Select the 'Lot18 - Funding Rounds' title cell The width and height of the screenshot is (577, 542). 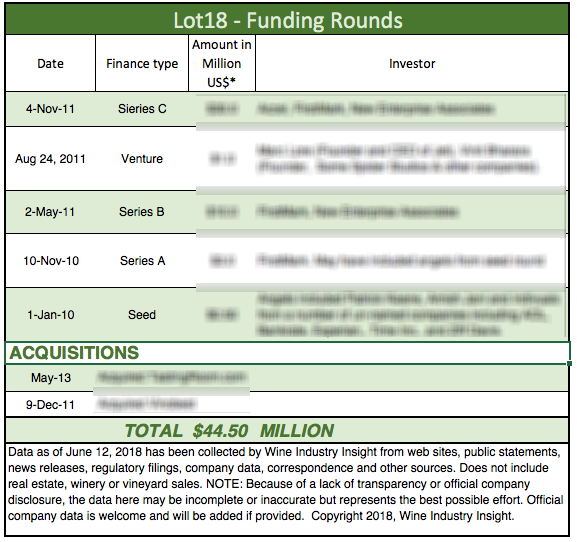click(x=287, y=20)
